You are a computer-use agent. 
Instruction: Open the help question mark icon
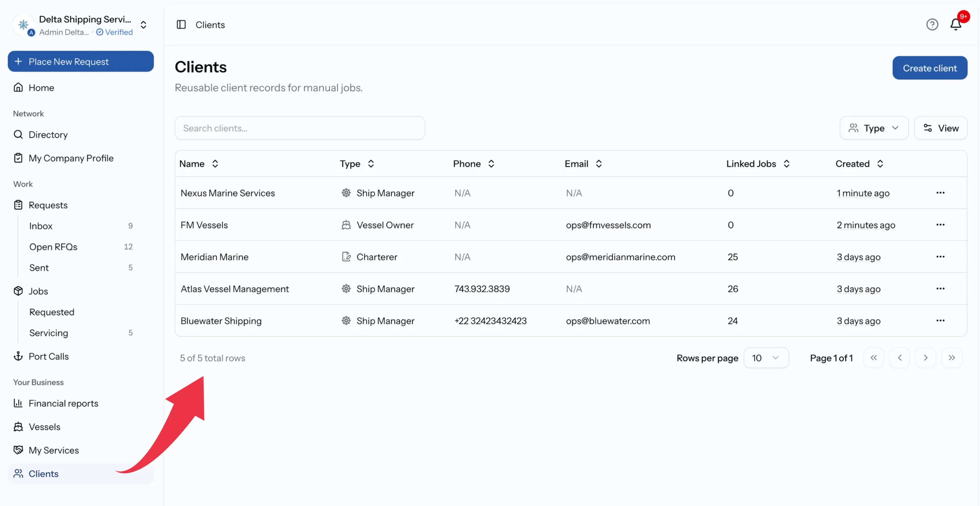(x=932, y=25)
